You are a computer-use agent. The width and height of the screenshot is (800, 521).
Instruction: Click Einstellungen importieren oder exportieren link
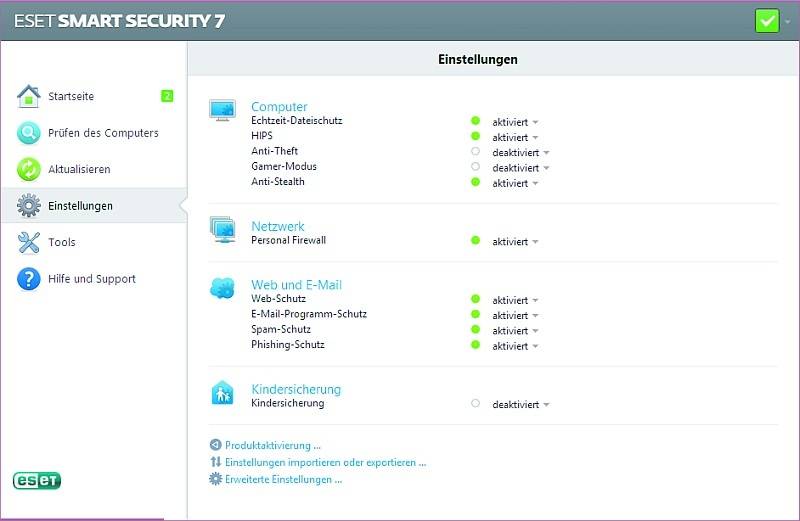point(326,462)
